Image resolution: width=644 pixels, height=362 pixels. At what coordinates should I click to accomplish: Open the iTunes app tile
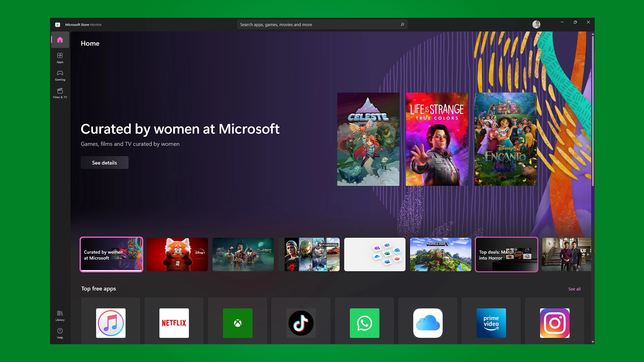[111, 323]
